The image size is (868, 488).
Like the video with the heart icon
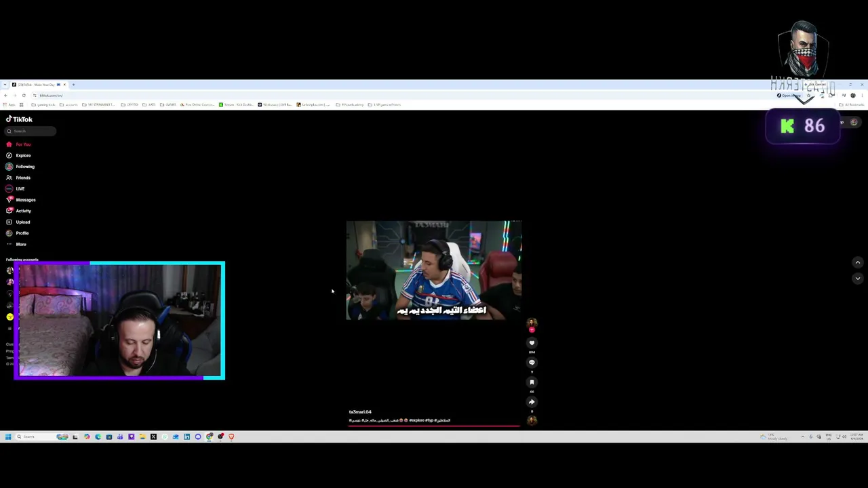click(532, 343)
